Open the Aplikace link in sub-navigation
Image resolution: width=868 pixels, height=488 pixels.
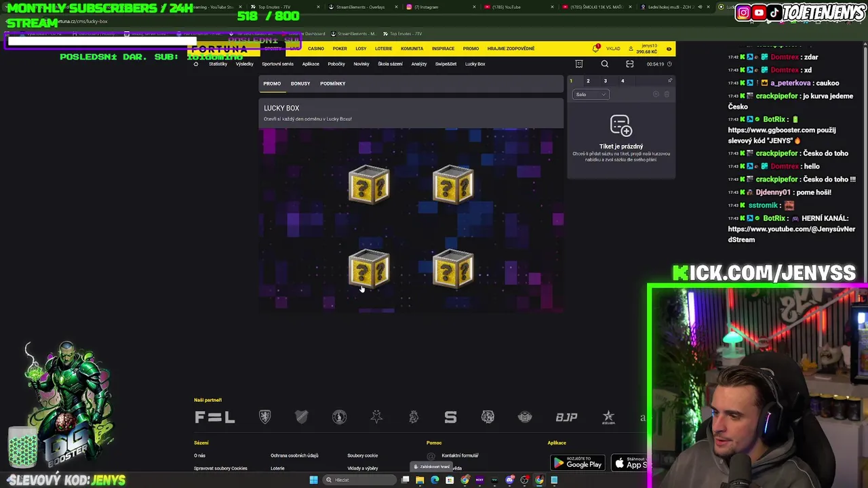pos(311,64)
